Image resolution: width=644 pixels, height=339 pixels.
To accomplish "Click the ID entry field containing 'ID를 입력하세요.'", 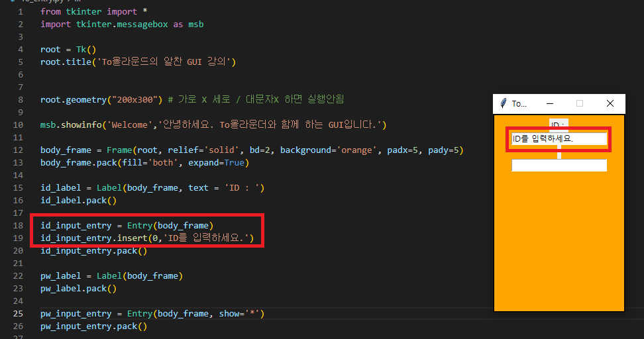I will pos(559,139).
